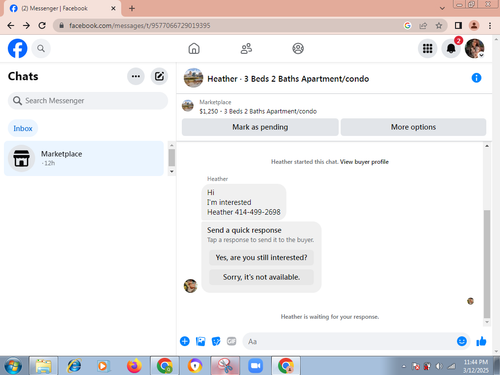Open the Groups icon in top navigation

coord(298,49)
